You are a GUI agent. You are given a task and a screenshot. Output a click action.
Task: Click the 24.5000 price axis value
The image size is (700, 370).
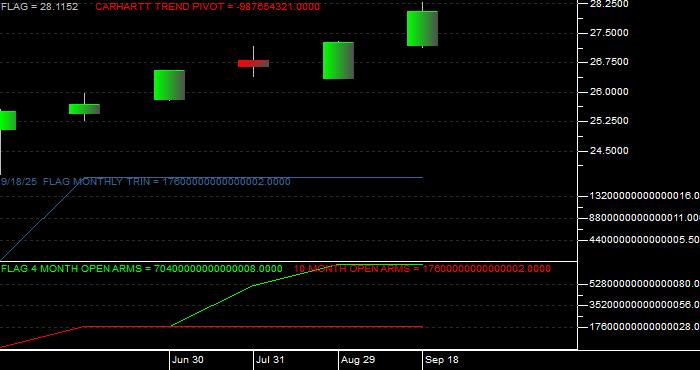[610, 151]
